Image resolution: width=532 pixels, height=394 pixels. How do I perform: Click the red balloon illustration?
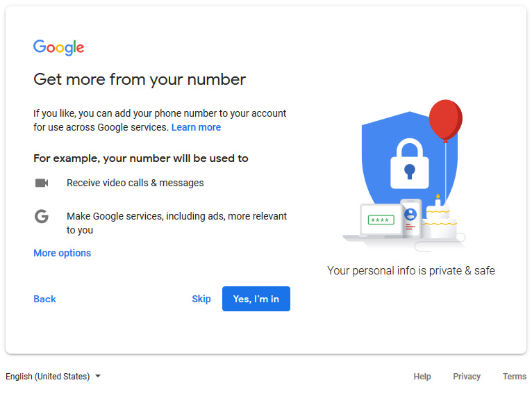(445, 121)
